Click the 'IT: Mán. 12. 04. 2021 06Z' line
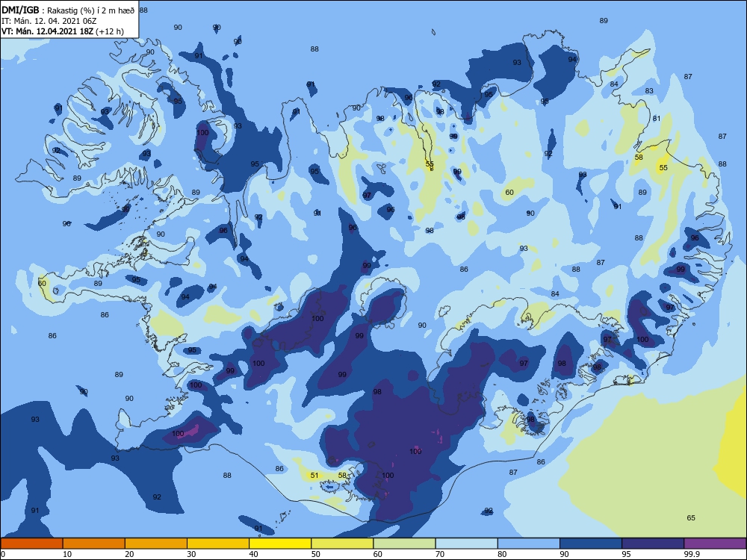Viewport: 747px width, 560px height. [49, 21]
